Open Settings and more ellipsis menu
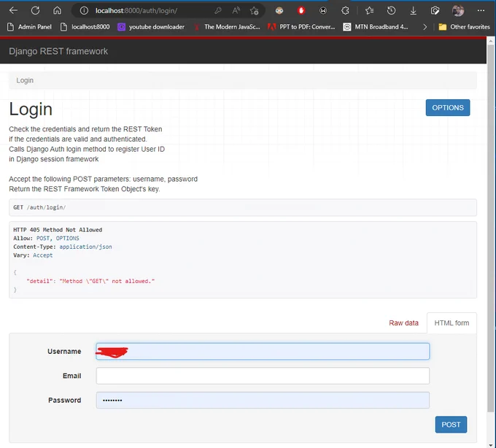 click(481, 10)
